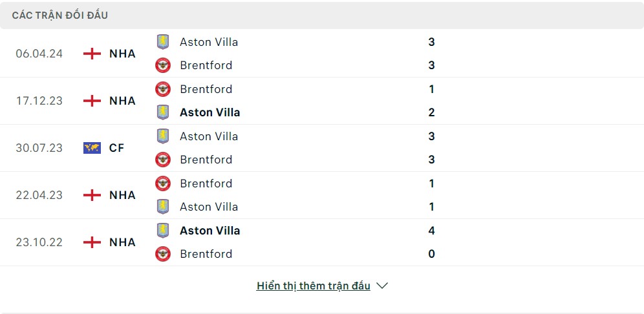
Task: Select NHA league label for 17.12.23
Action: tap(122, 101)
